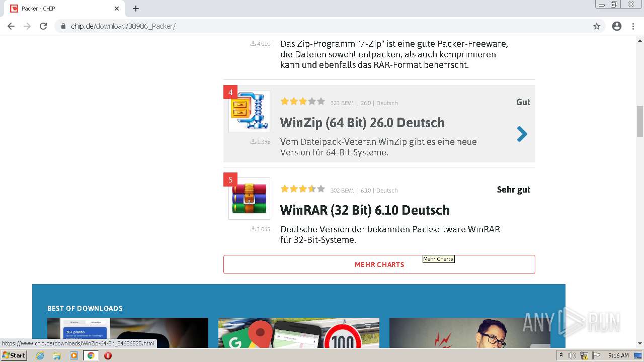Open WinRAR (32 Bit) 6.10 Deutsch title
The image size is (644, 362).
(x=365, y=210)
